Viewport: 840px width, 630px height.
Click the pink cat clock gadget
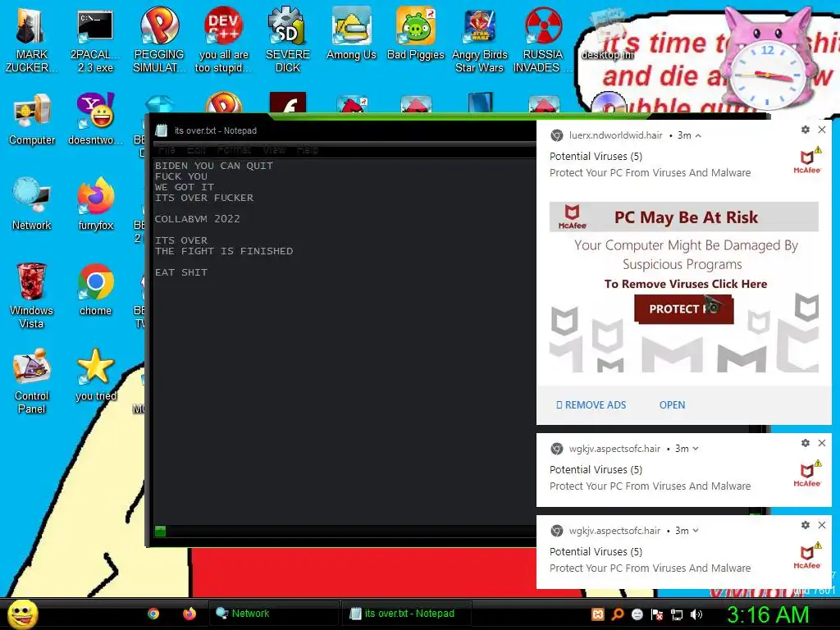[766, 59]
